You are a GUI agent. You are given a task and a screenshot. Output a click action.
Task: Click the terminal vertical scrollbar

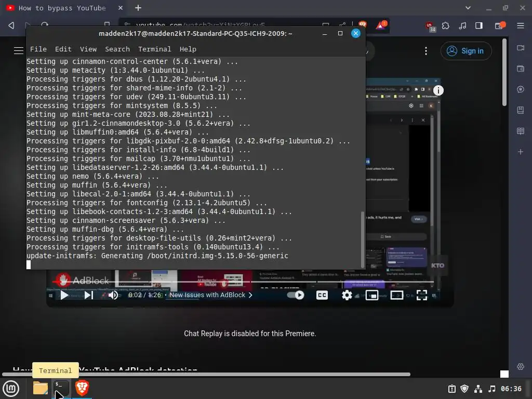[x=363, y=239]
